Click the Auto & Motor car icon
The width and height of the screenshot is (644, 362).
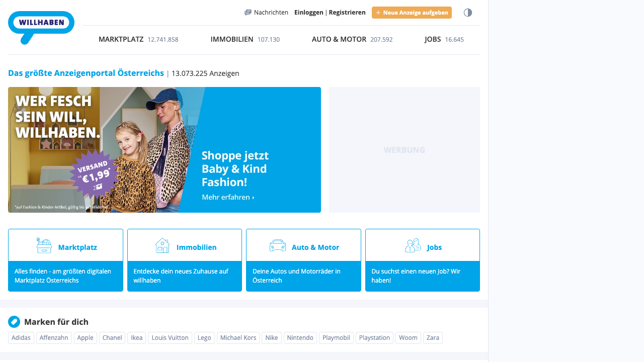(278, 245)
